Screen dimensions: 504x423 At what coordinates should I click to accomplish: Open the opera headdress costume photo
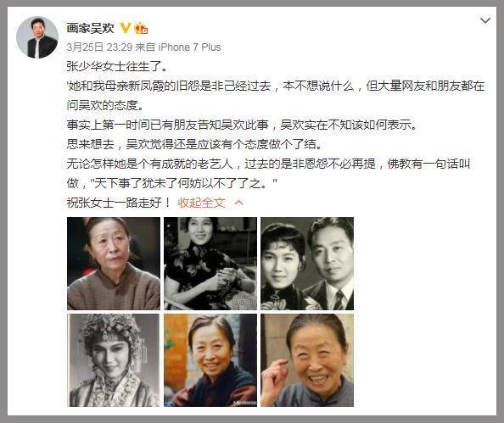coord(114,360)
